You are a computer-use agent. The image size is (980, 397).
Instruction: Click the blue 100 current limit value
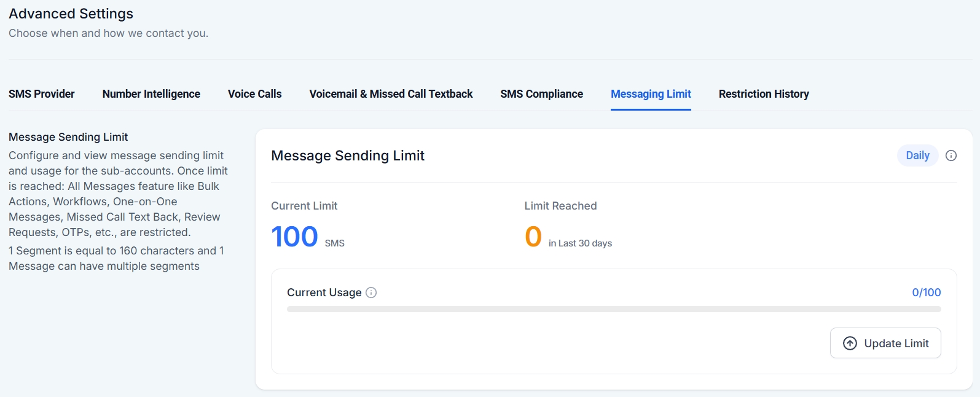click(295, 237)
